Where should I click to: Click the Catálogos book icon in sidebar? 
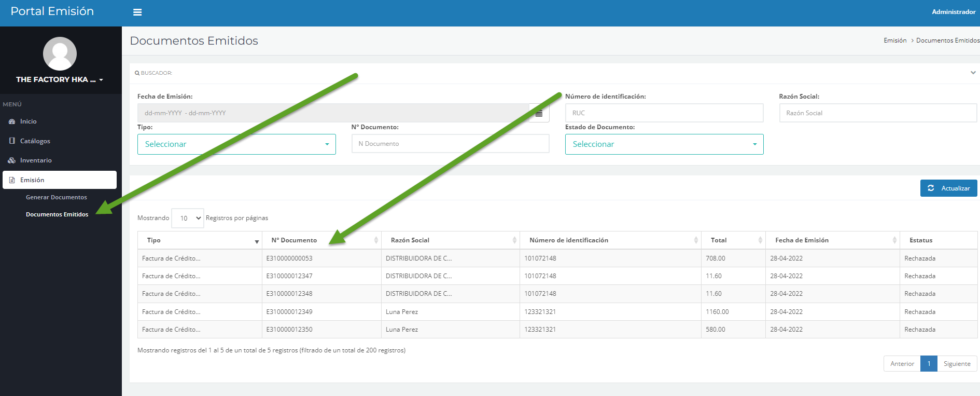point(12,141)
